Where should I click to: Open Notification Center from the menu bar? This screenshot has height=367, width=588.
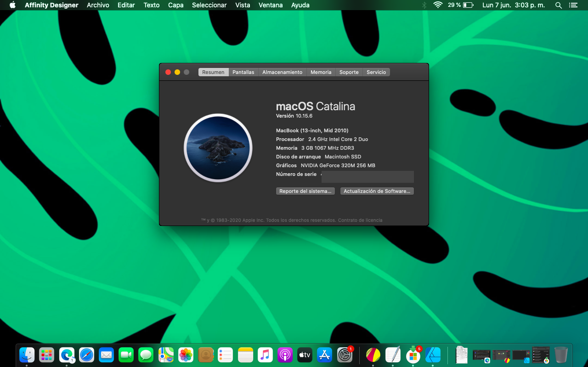pyautogui.click(x=573, y=5)
